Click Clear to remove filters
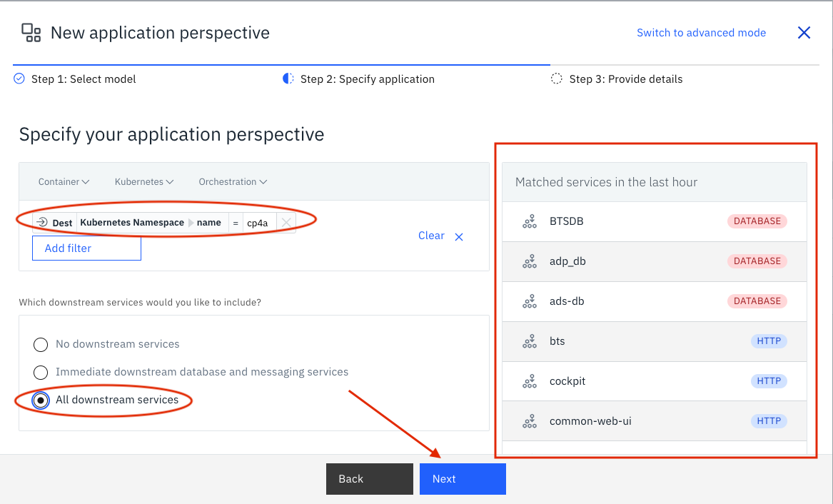The width and height of the screenshot is (833, 504). (431, 236)
